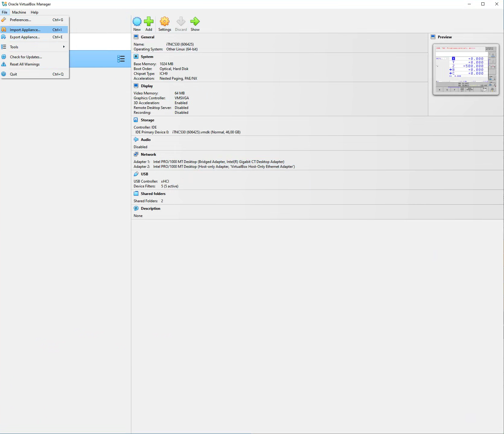Image resolution: width=504 pixels, height=434 pixels.
Task: Click the green Add machine icon
Action: click(x=148, y=21)
